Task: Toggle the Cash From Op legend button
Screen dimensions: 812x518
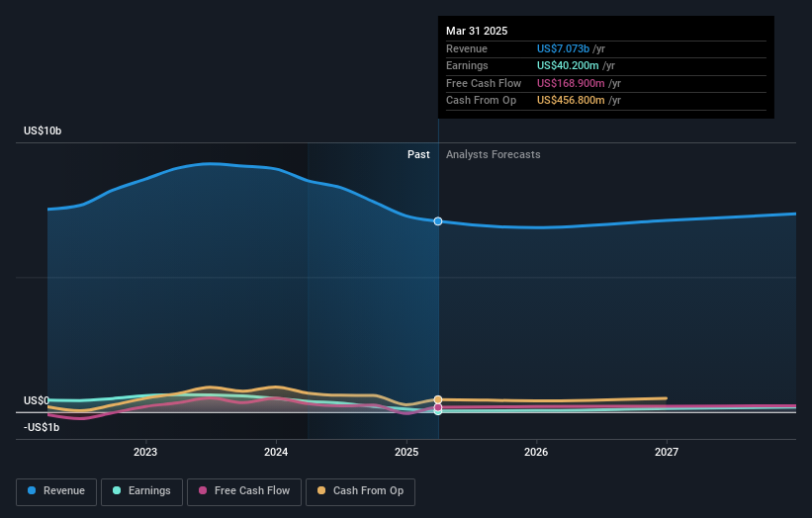Action: click(x=360, y=491)
